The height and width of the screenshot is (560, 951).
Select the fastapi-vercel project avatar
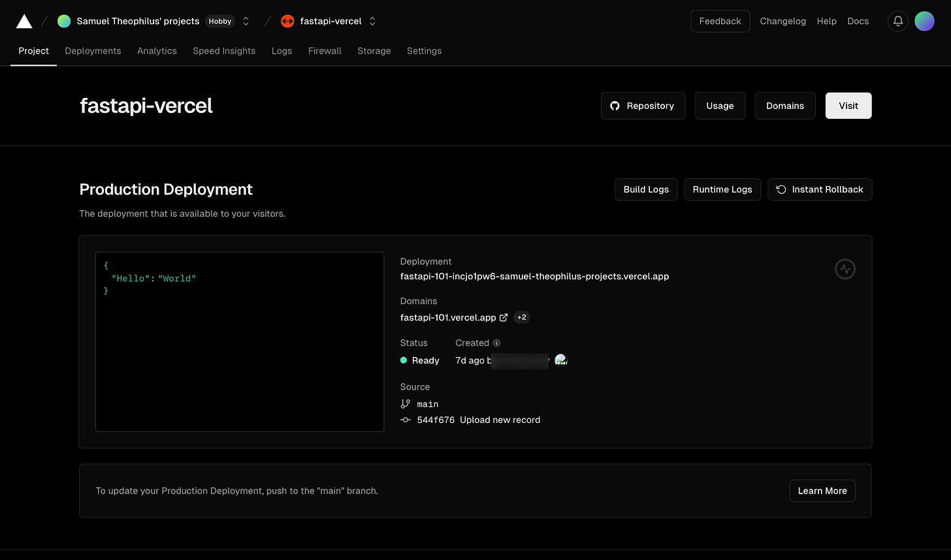point(287,20)
